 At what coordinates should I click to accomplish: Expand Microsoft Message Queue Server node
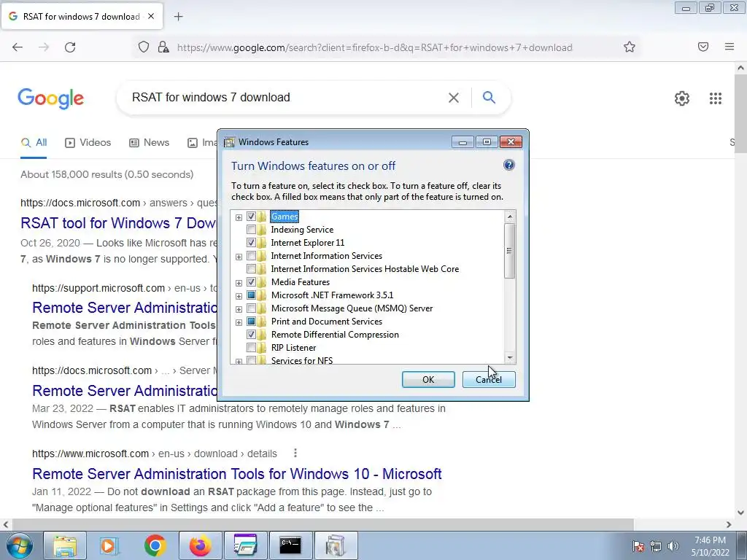pyautogui.click(x=239, y=309)
